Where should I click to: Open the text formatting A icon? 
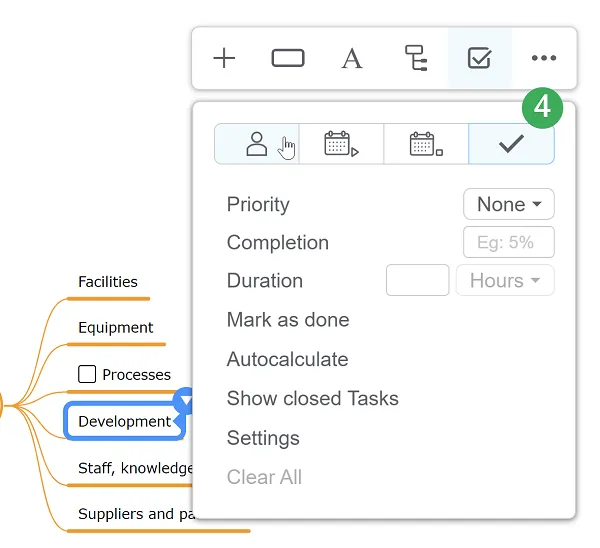click(x=352, y=59)
